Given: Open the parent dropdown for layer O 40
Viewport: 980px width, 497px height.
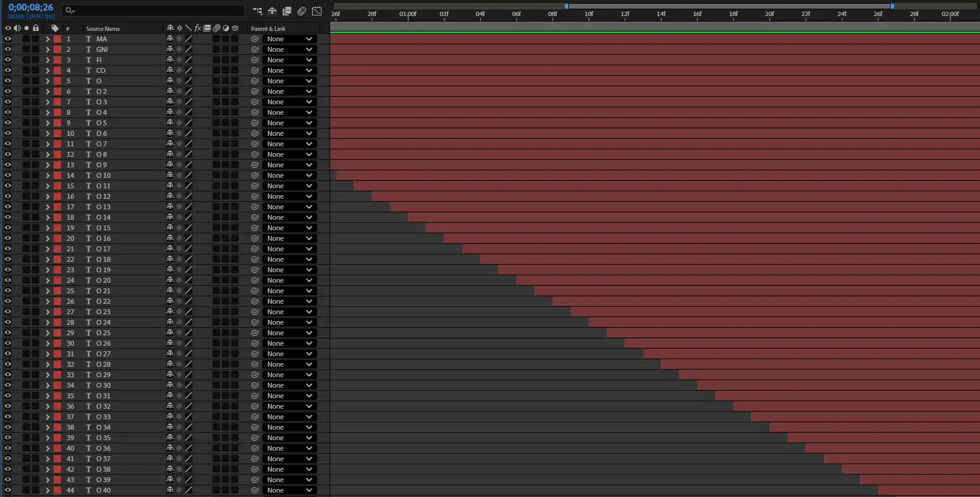Looking at the screenshot, I should pos(289,490).
